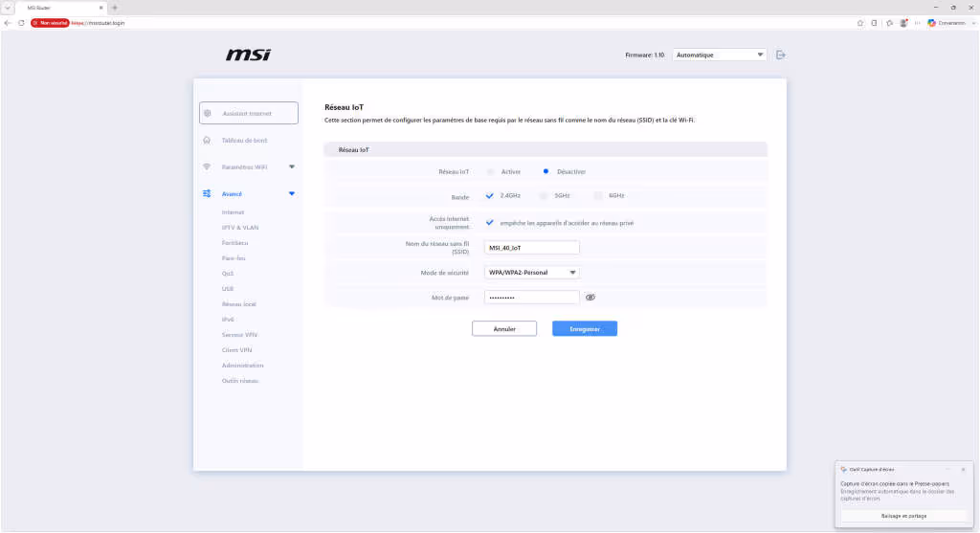
Task: Click into the SSID name field
Action: (x=531, y=248)
